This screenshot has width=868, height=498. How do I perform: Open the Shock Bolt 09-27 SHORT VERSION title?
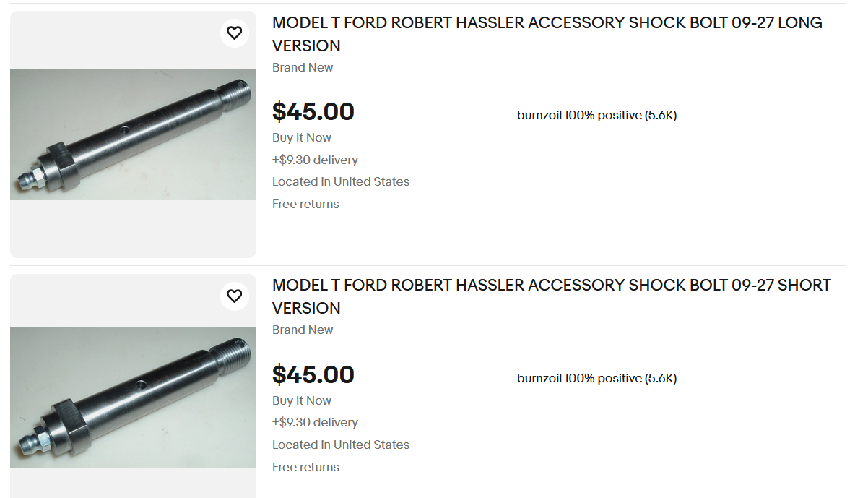(x=551, y=296)
